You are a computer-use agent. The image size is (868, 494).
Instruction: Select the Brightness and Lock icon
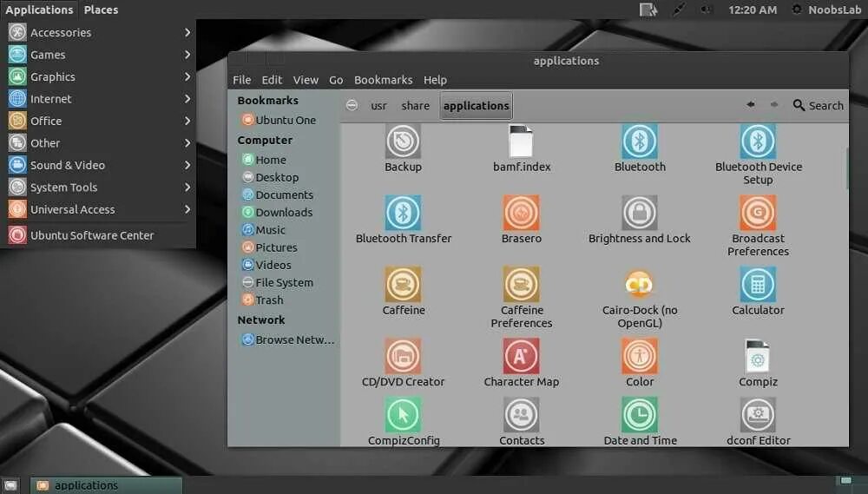point(640,213)
